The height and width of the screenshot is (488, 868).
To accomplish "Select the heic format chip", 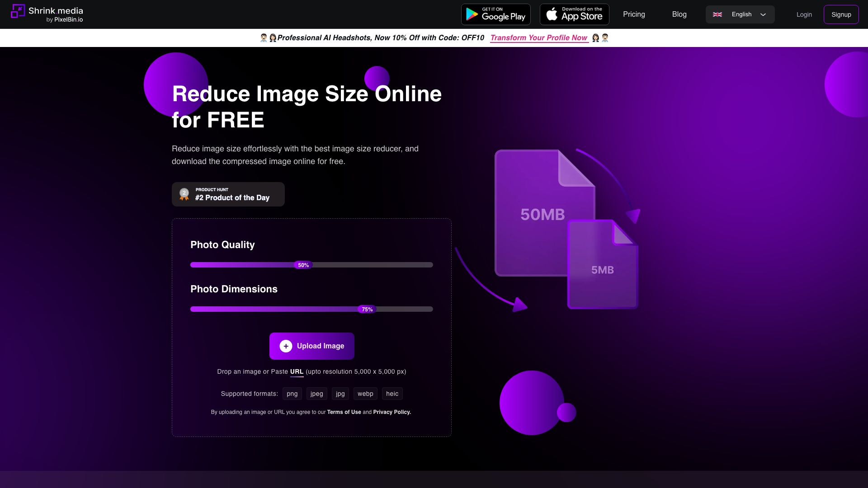I will (x=392, y=394).
